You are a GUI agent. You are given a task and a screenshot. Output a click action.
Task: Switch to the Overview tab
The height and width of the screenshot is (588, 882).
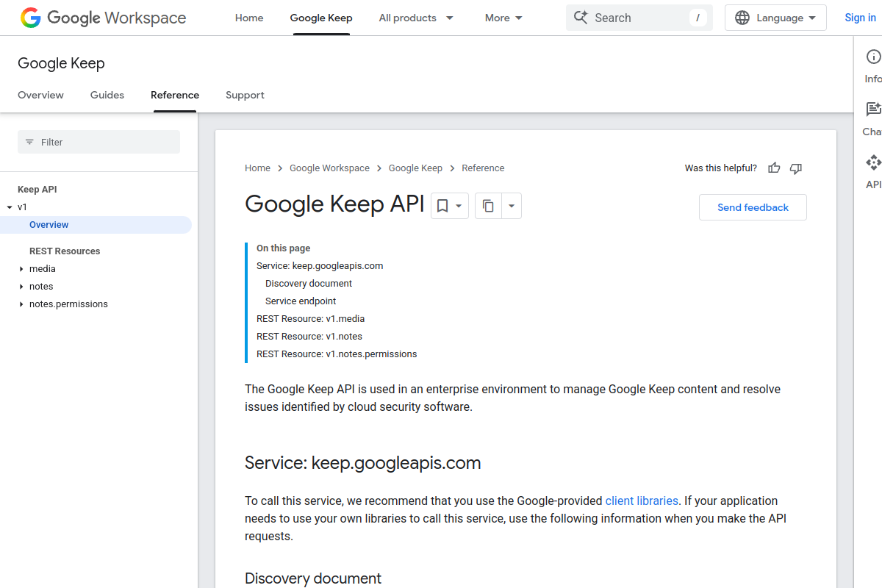pyautogui.click(x=40, y=95)
